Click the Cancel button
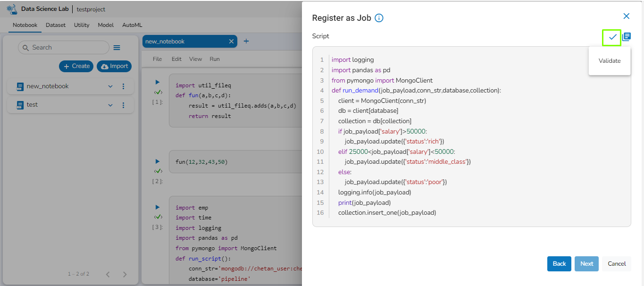This screenshot has height=286, width=644. click(617, 264)
